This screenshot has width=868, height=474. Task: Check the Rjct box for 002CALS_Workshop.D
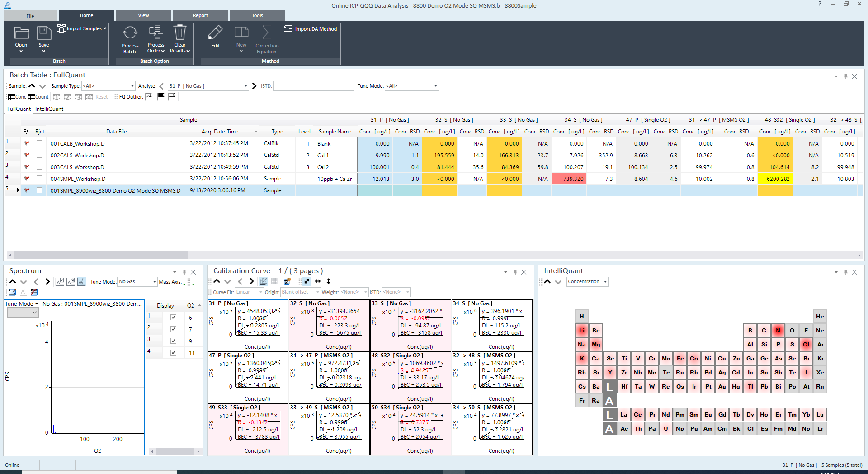[x=40, y=155]
